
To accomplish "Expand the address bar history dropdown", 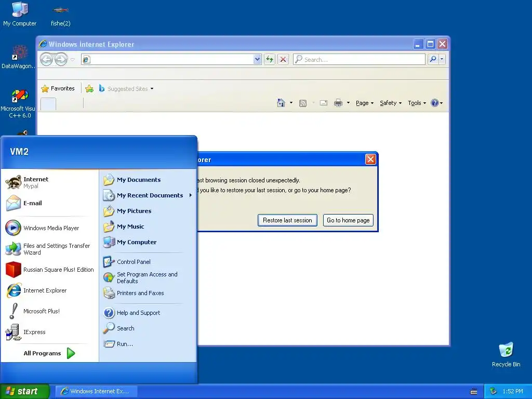I will click(257, 59).
